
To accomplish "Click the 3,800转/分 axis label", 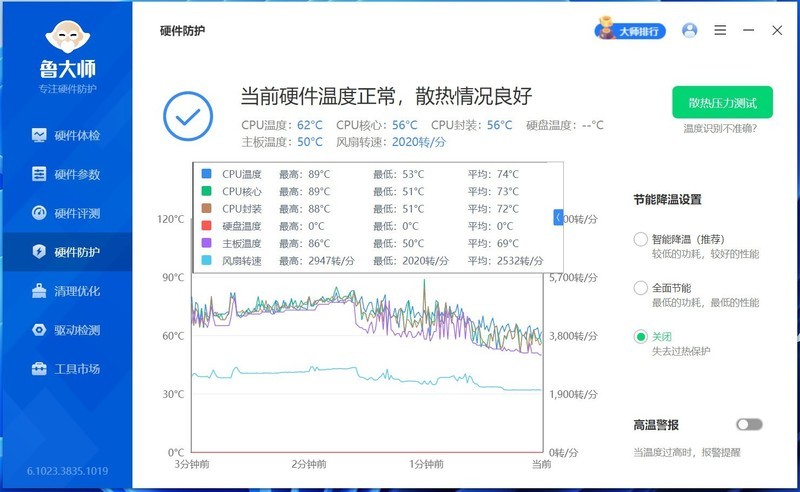I will [573, 336].
